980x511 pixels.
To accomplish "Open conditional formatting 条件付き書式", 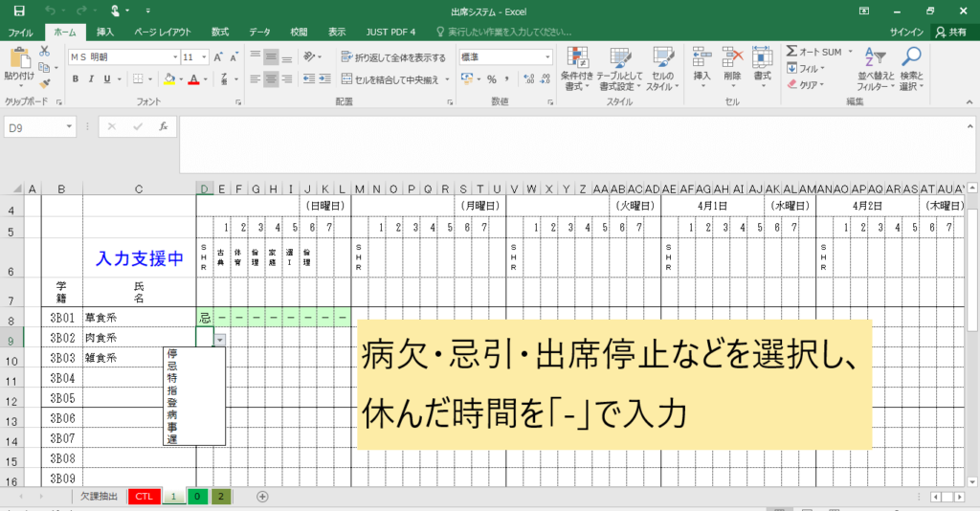I will 577,69.
